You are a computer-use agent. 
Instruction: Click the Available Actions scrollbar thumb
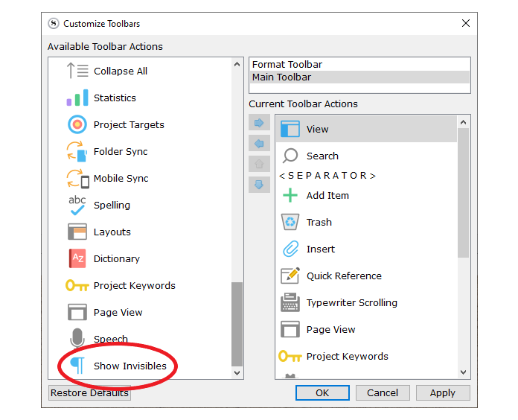237,324
